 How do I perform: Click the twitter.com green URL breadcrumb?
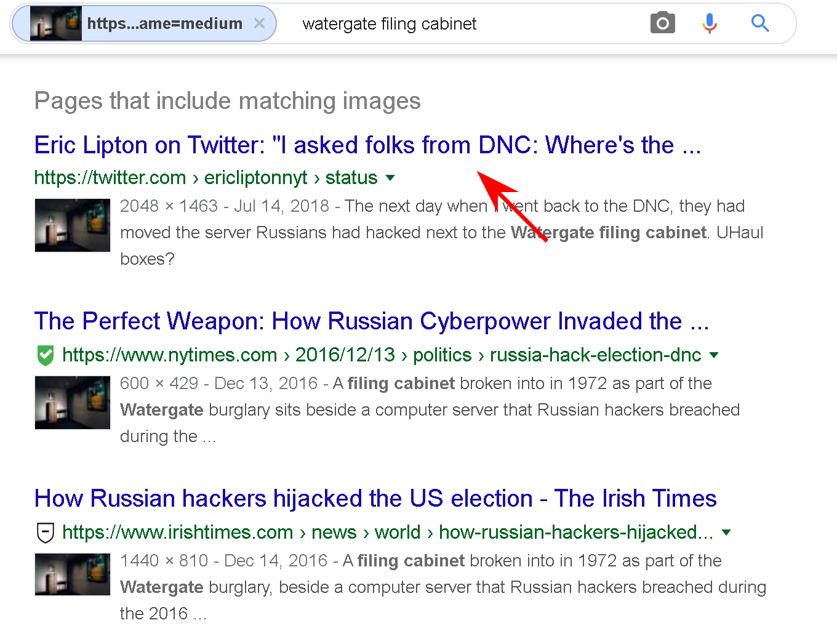tap(110, 178)
